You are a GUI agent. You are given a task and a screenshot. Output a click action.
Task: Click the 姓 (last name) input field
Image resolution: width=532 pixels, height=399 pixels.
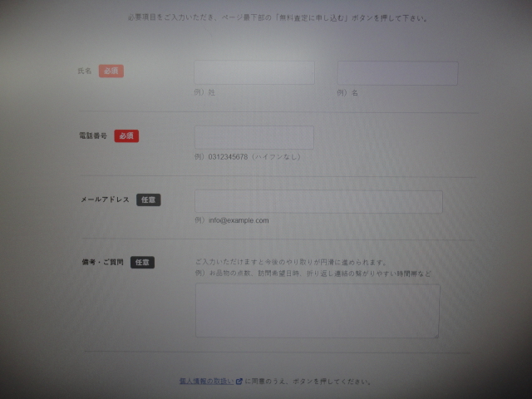coord(254,72)
